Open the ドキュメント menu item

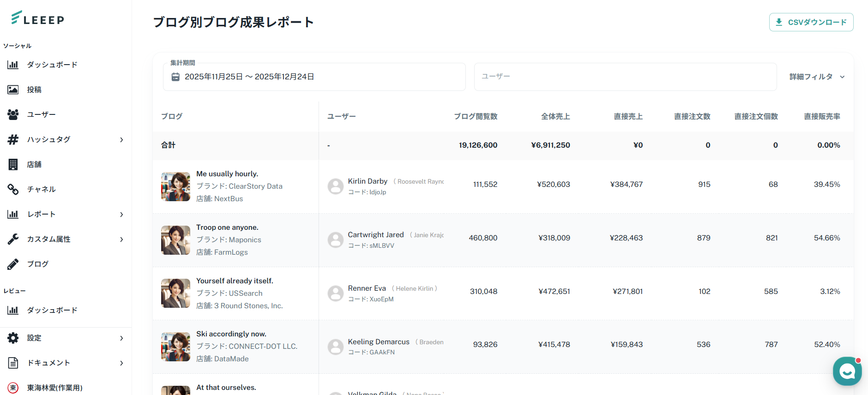[48, 363]
